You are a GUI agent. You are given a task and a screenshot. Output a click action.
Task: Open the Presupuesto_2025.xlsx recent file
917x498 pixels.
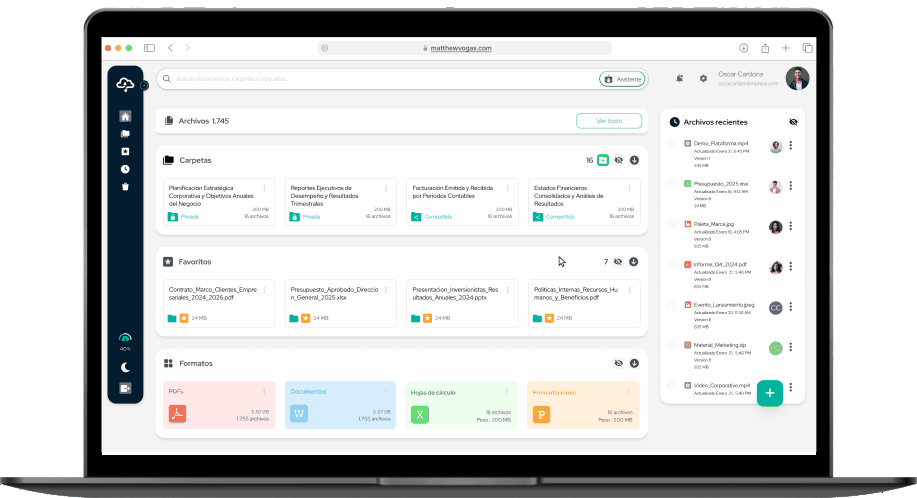click(720, 184)
